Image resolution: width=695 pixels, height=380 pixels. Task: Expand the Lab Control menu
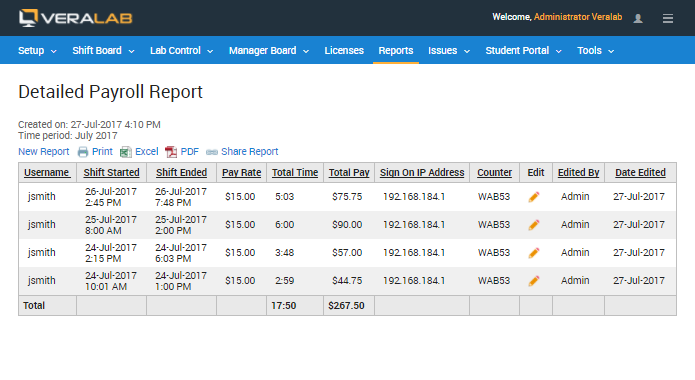tap(181, 51)
